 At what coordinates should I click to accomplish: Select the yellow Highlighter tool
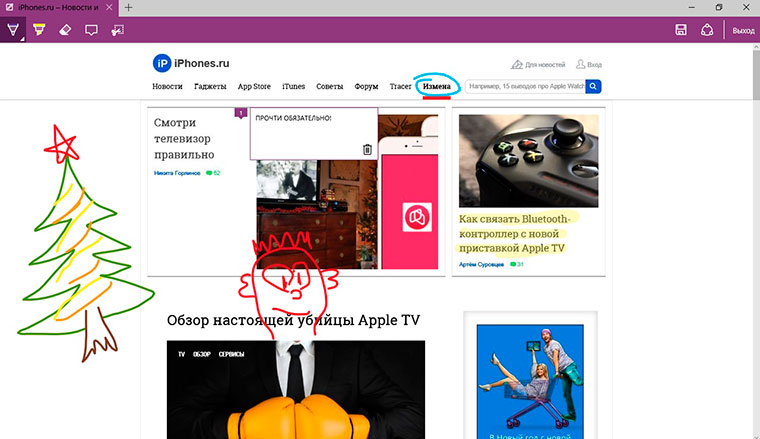point(39,30)
